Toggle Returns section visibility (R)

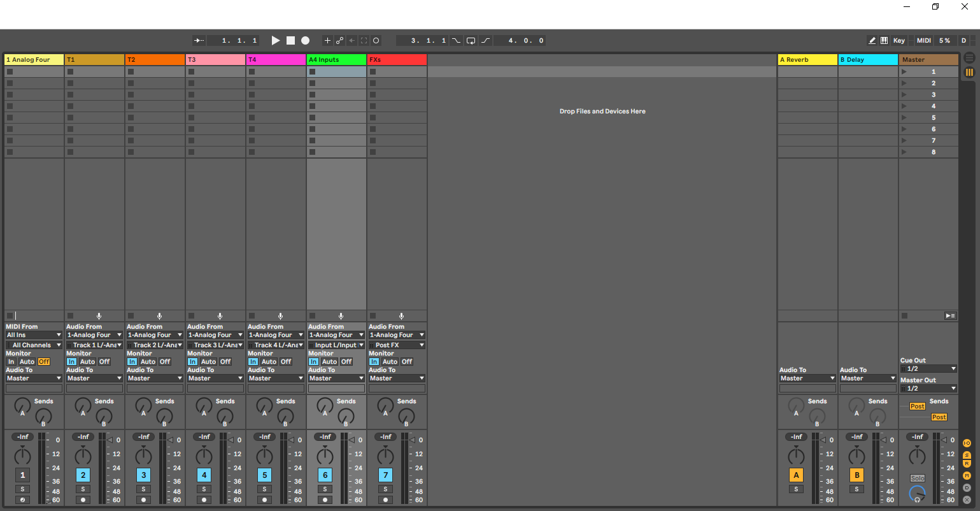coord(967,464)
